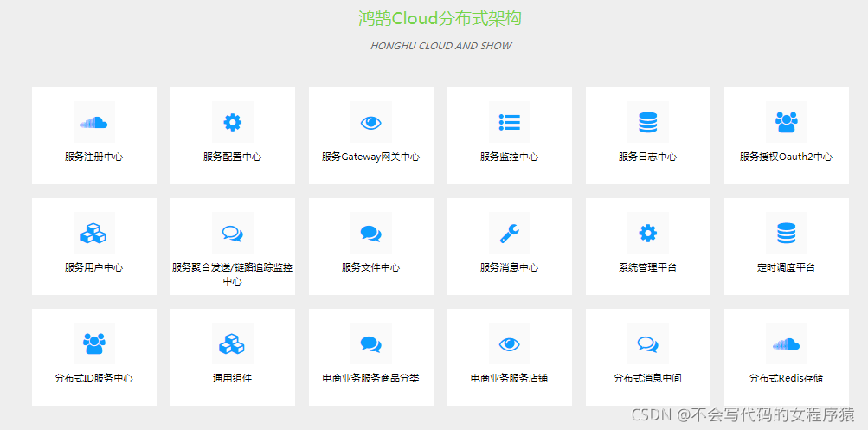Open the 服务注册中心 label
The image size is (868, 430).
click(94, 157)
